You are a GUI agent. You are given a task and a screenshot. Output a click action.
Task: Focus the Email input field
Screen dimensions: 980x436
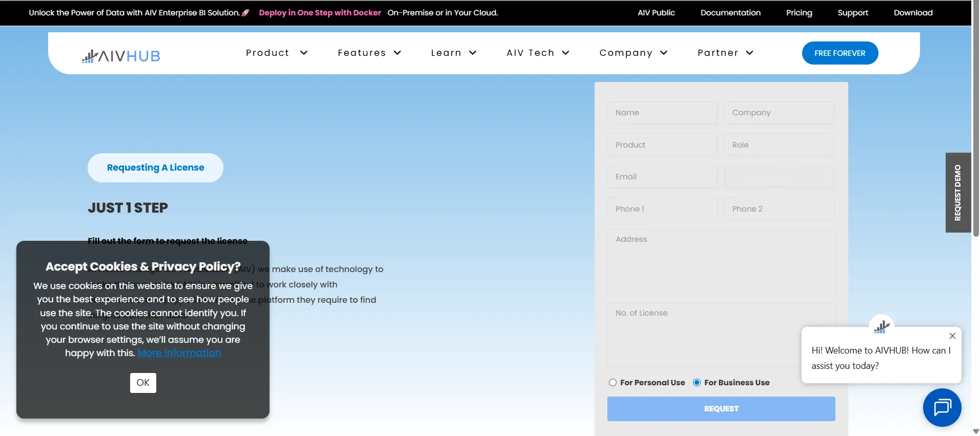pos(662,177)
